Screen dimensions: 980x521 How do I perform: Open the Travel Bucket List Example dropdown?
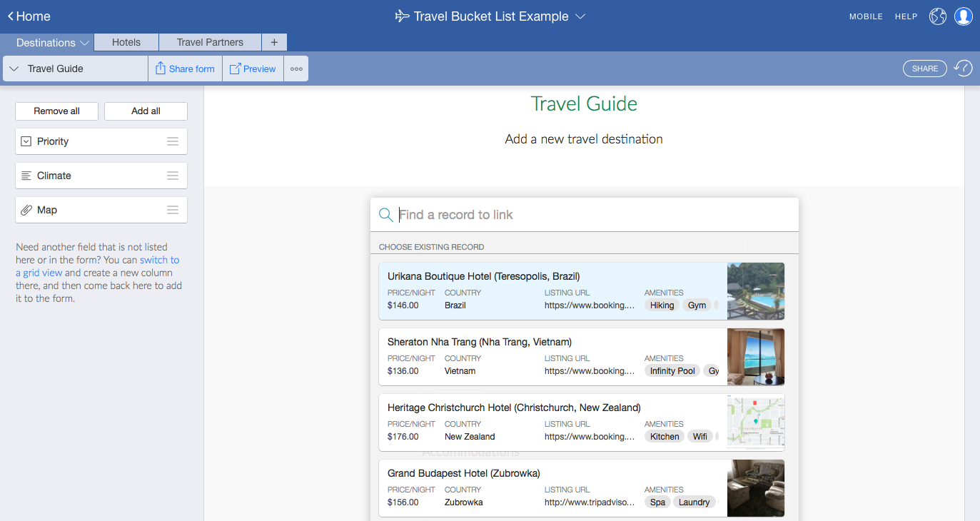coord(580,16)
